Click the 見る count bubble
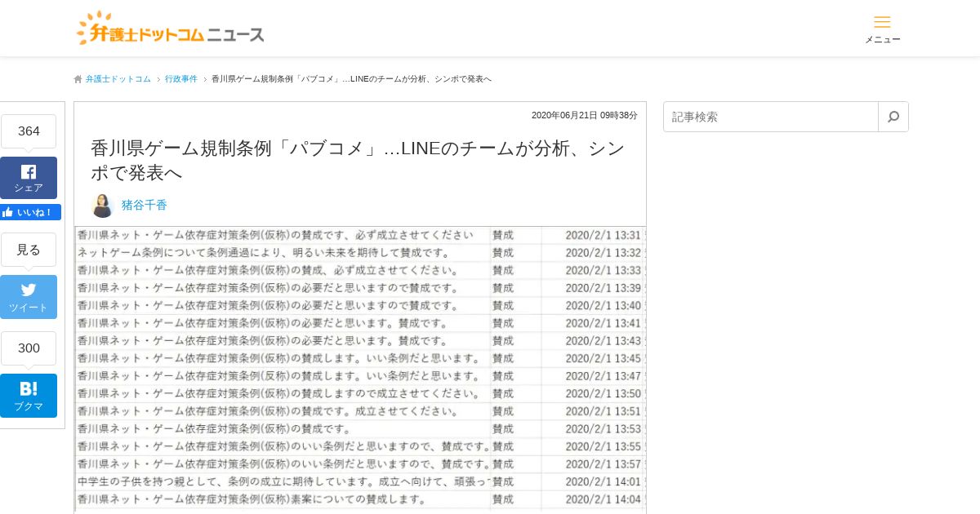Image resolution: width=980 pixels, height=514 pixels. [x=29, y=250]
